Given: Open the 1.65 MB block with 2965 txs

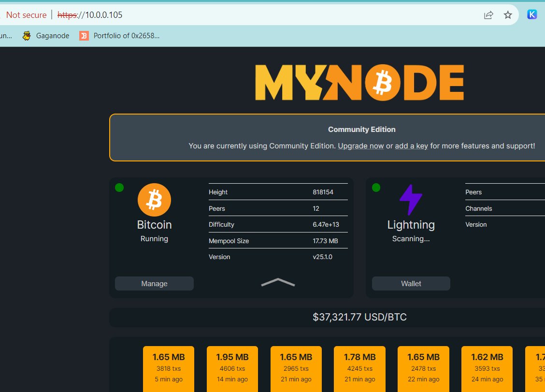Looking at the screenshot, I should click(x=296, y=369).
